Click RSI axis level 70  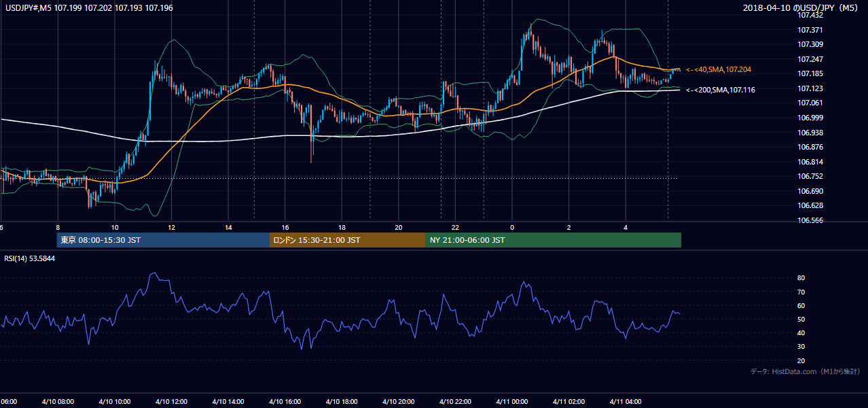pyautogui.click(x=801, y=292)
